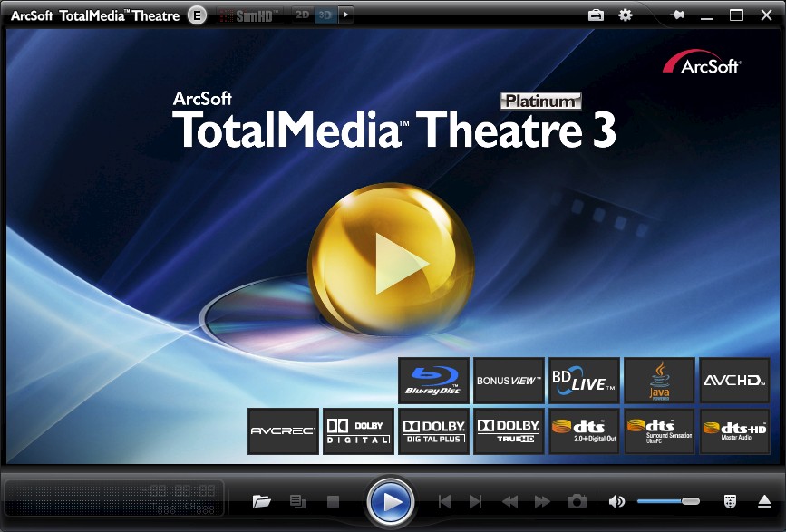Fast forward the video
The width and height of the screenshot is (786, 532).
coord(542,501)
